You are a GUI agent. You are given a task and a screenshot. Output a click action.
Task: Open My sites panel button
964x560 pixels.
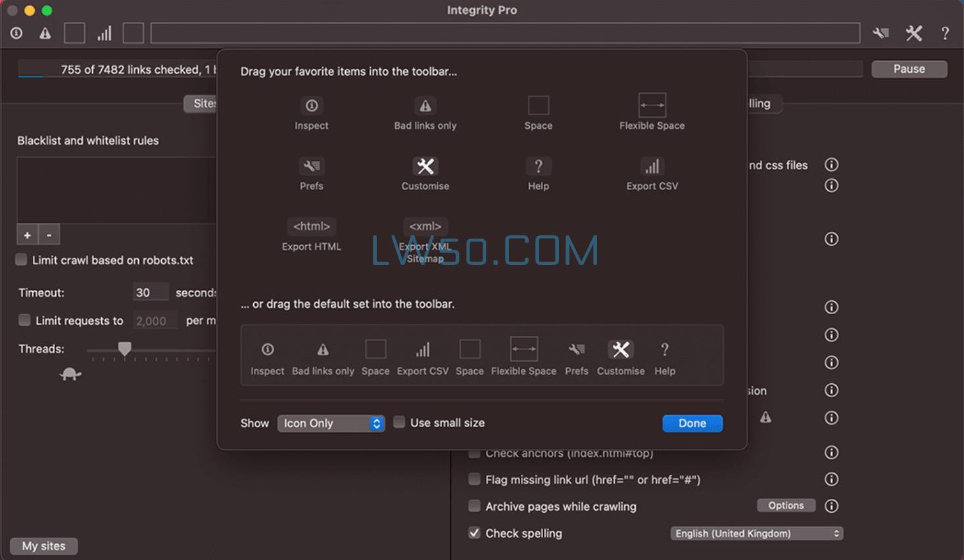pos(44,546)
